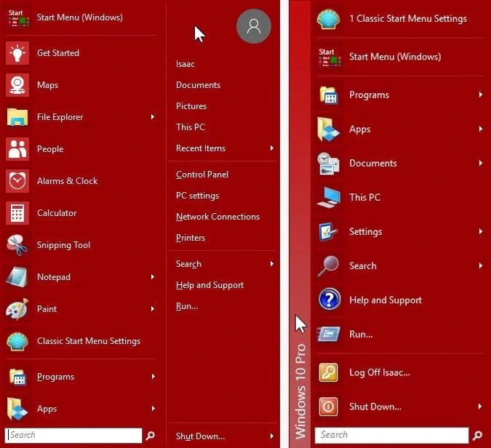
Task: Open Snipping Tool scissors icon
Action: point(17,245)
